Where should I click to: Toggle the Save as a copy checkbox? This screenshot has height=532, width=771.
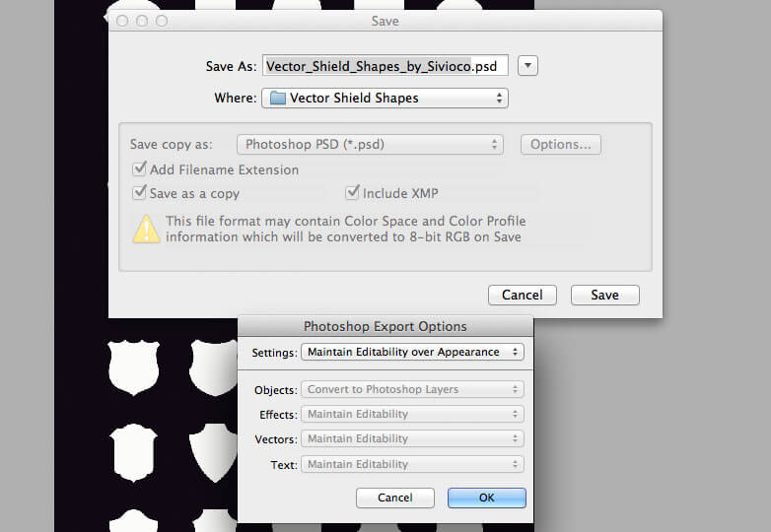[139, 193]
